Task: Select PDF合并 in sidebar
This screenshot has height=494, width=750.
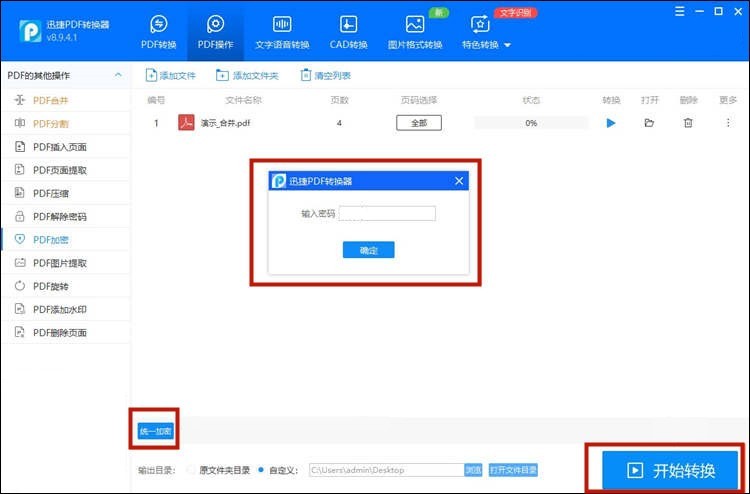Action: pos(65,100)
